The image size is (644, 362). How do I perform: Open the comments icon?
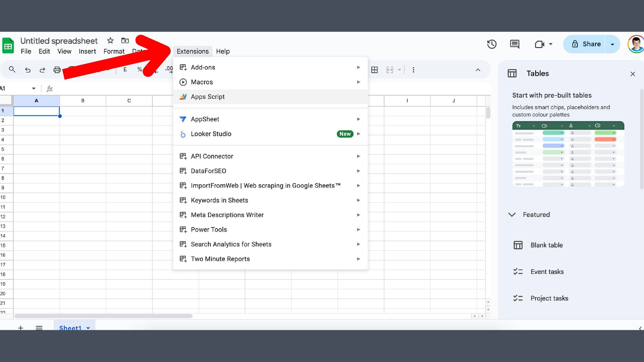pyautogui.click(x=515, y=44)
